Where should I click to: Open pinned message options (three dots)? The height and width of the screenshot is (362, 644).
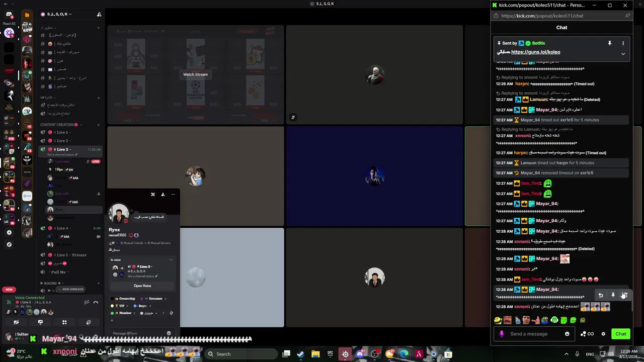click(623, 43)
